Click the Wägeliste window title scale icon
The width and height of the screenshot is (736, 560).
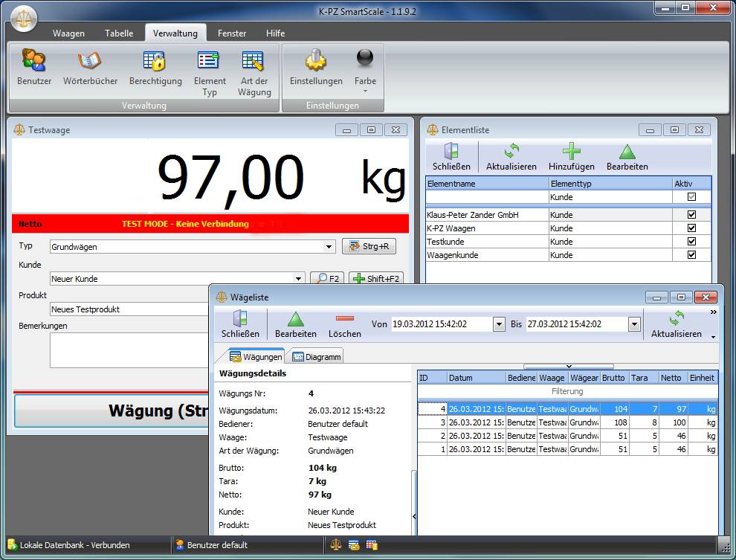click(222, 297)
